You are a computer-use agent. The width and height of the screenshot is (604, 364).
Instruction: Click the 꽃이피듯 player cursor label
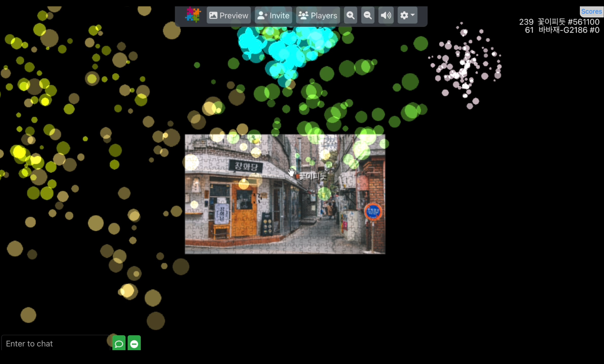click(x=313, y=176)
